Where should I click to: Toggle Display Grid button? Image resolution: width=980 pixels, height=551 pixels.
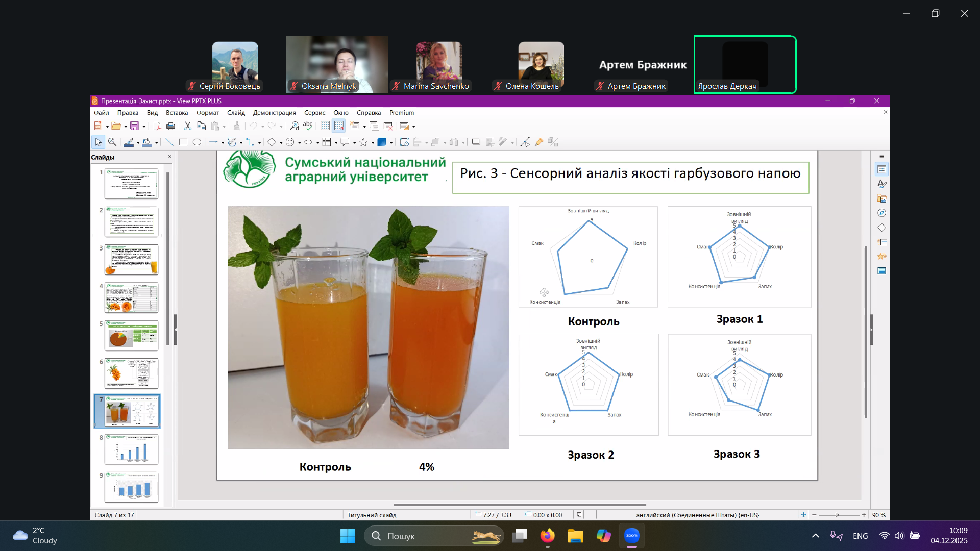(x=325, y=126)
